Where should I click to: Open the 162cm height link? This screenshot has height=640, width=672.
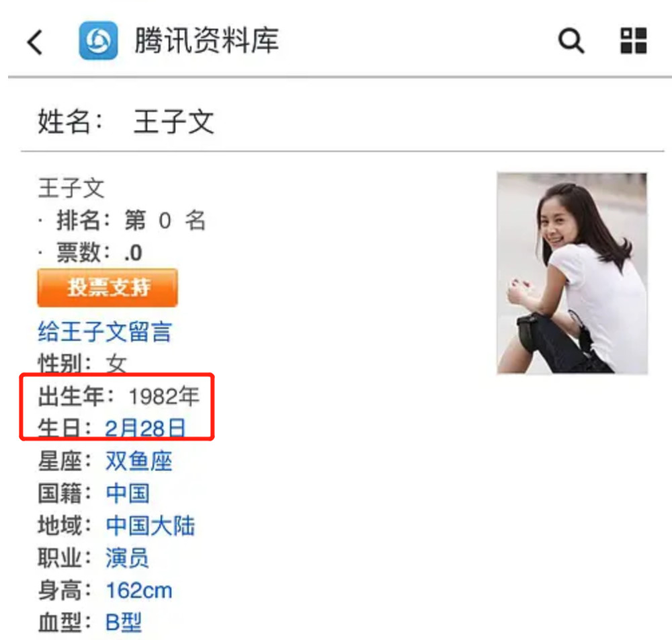tap(139, 590)
